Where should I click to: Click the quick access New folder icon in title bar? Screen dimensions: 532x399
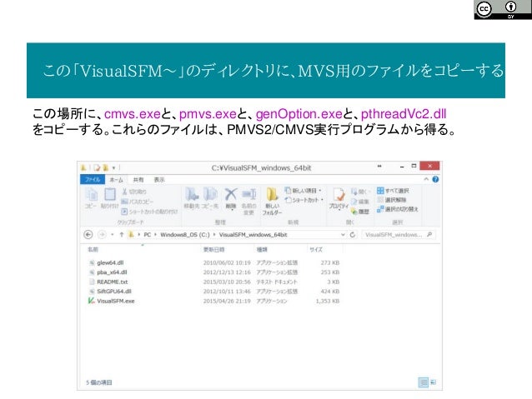(106, 167)
